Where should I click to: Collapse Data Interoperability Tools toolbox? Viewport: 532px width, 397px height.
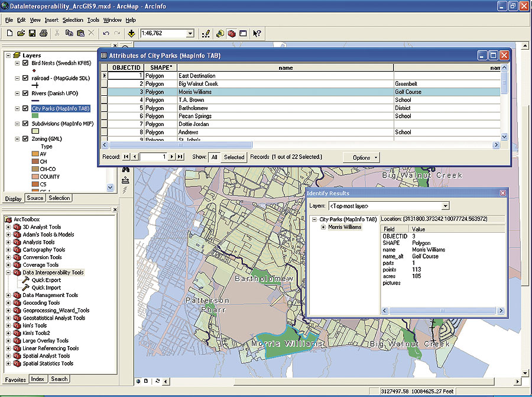[8, 272]
